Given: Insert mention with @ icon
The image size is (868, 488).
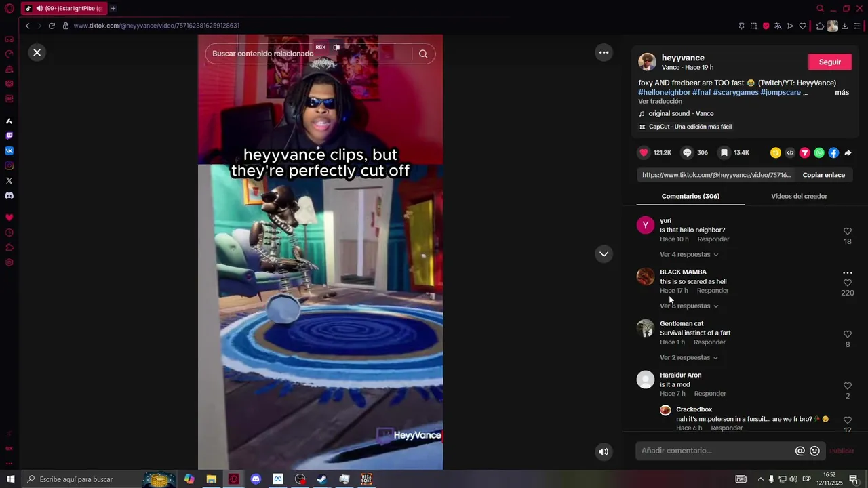Looking at the screenshot, I should 800,451.
